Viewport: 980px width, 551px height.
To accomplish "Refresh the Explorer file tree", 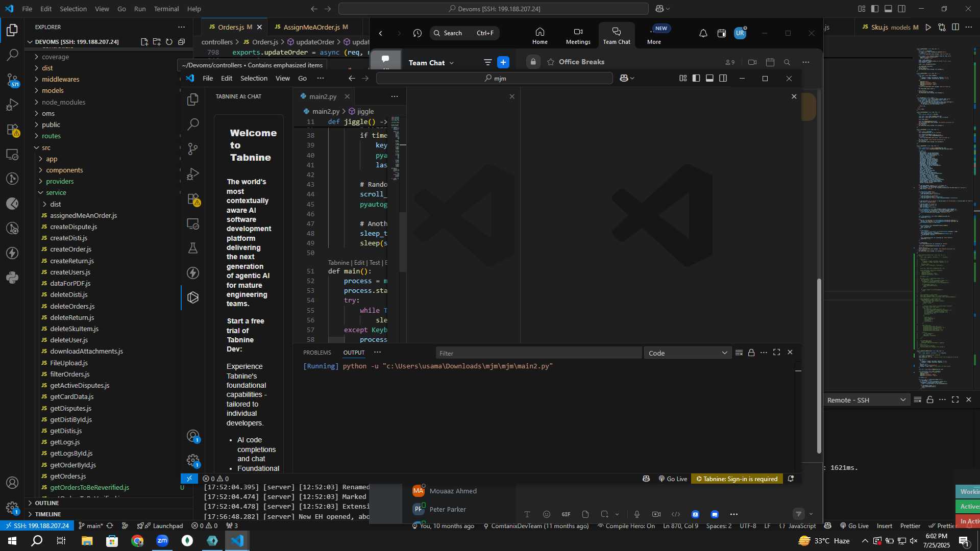I will (169, 42).
